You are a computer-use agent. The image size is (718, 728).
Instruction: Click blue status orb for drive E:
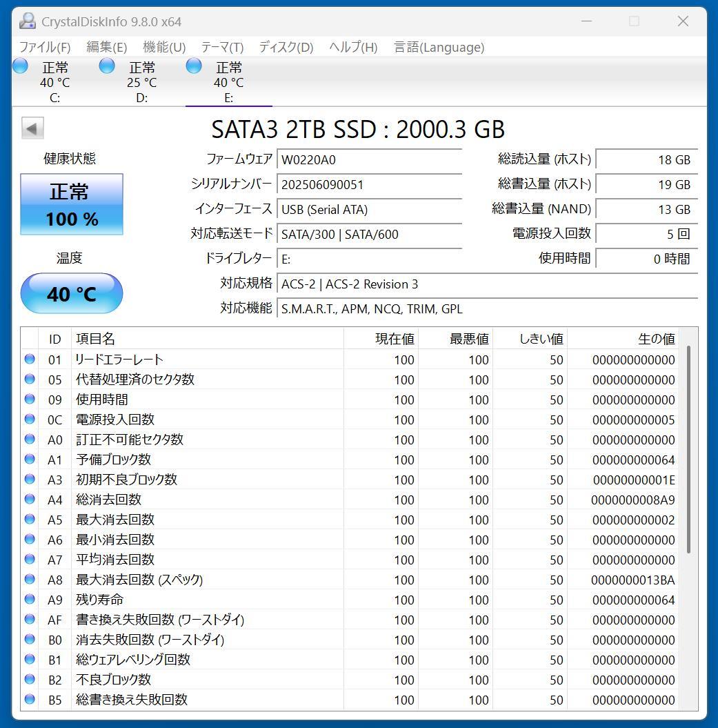[x=194, y=66]
